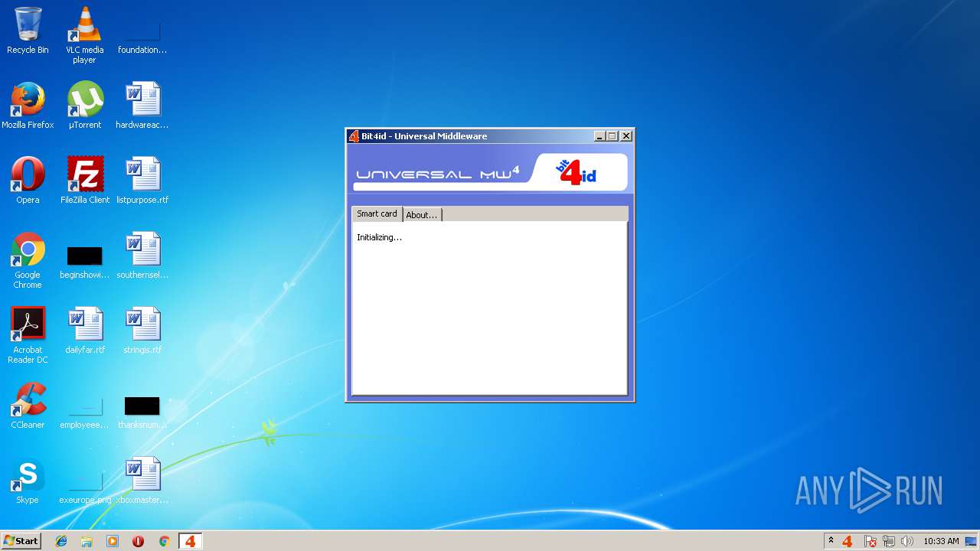Image resolution: width=980 pixels, height=551 pixels.
Task: Launch Acrobat Reader DC shortcut
Action: pyautogui.click(x=28, y=335)
